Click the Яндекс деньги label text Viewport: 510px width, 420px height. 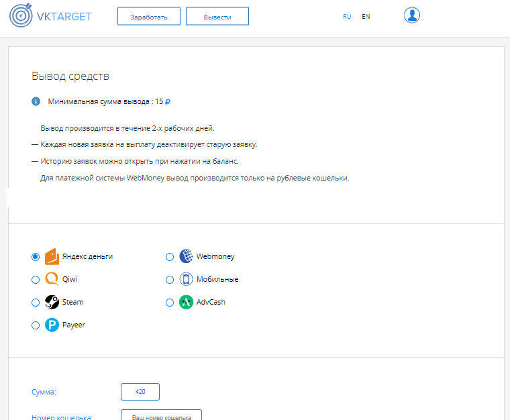coord(87,256)
